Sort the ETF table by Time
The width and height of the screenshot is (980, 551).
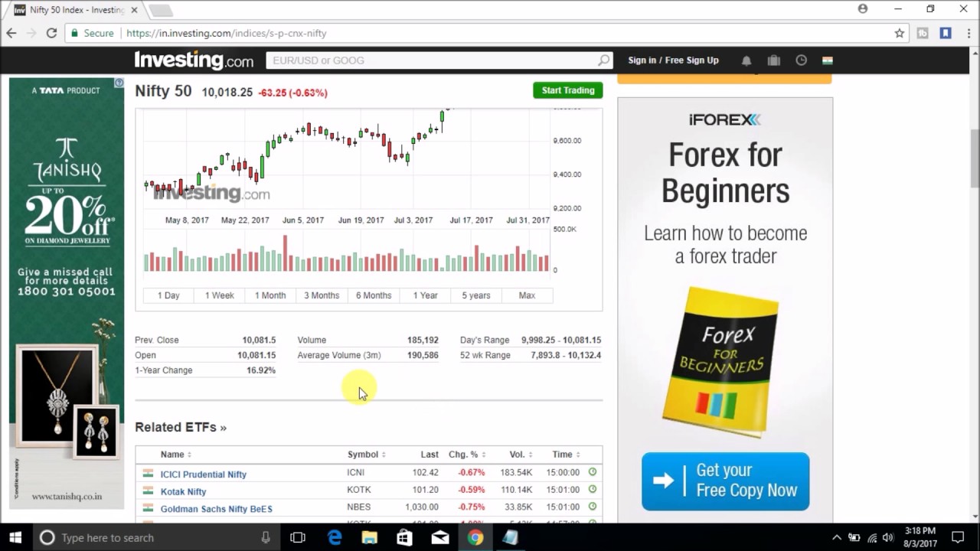pyautogui.click(x=566, y=455)
